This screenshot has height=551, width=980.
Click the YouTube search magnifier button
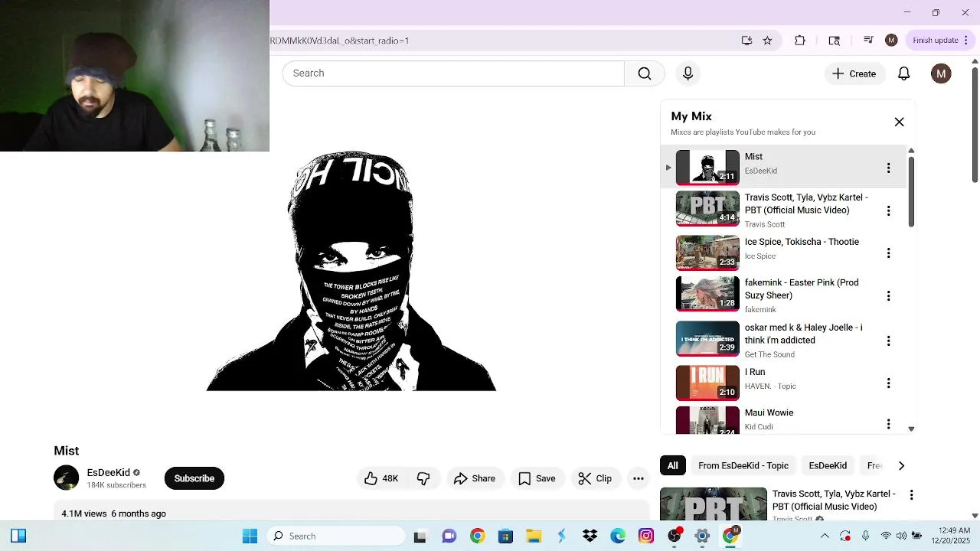click(645, 73)
